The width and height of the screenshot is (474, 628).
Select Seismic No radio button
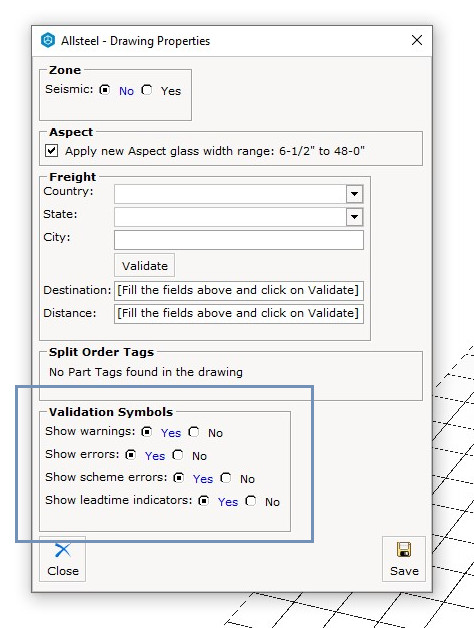click(x=105, y=90)
